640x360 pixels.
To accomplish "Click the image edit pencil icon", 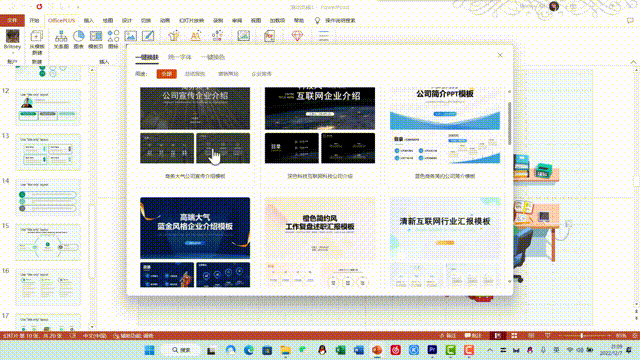I will pyautogui.click(x=148, y=36).
